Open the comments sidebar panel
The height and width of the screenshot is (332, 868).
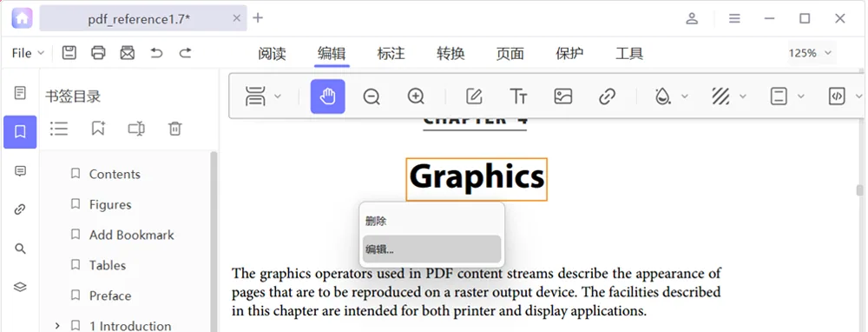tap(20, 171)
